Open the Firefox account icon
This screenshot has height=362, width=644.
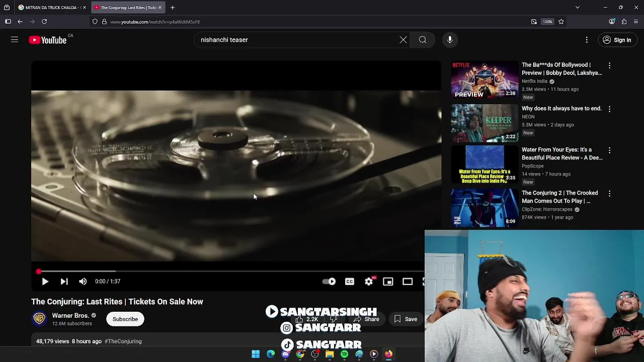coord(612,22)
